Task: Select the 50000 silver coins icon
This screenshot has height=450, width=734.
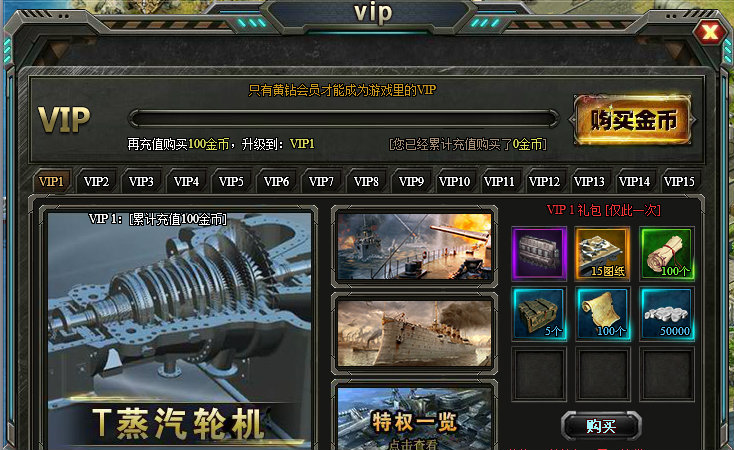Action: 667,313
